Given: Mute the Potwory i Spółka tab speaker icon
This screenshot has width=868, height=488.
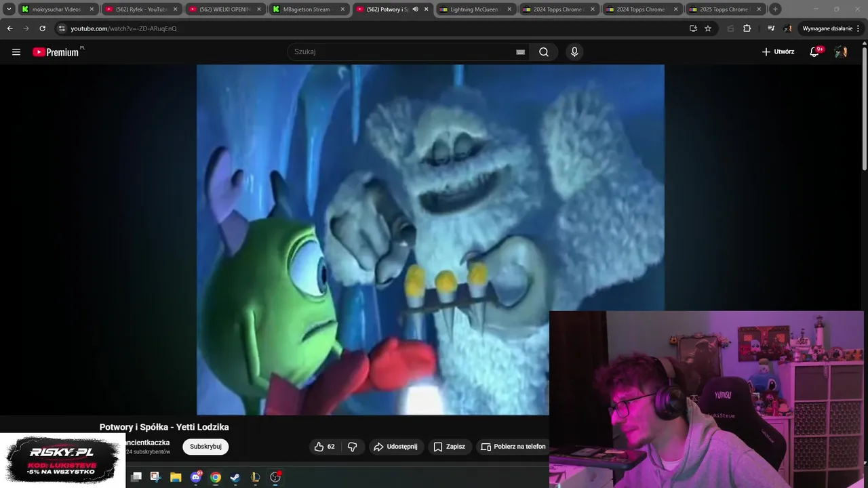Looking at the screenshot, I should tap(415, 9).
